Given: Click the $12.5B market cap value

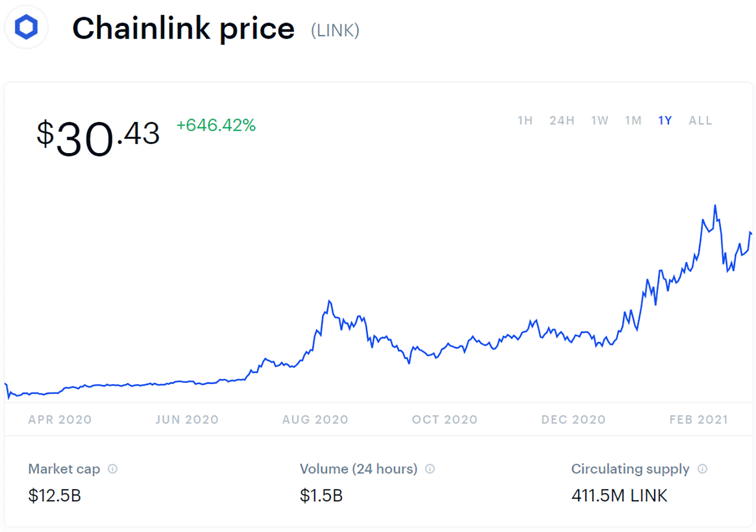Looking at the screenshot, I should click(x=55, y=496).
